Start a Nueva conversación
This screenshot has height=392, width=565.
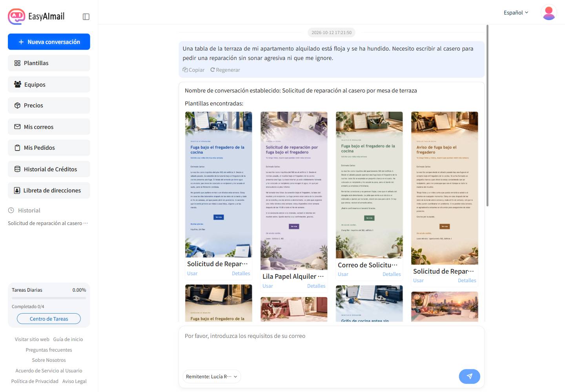click(49, 42)
